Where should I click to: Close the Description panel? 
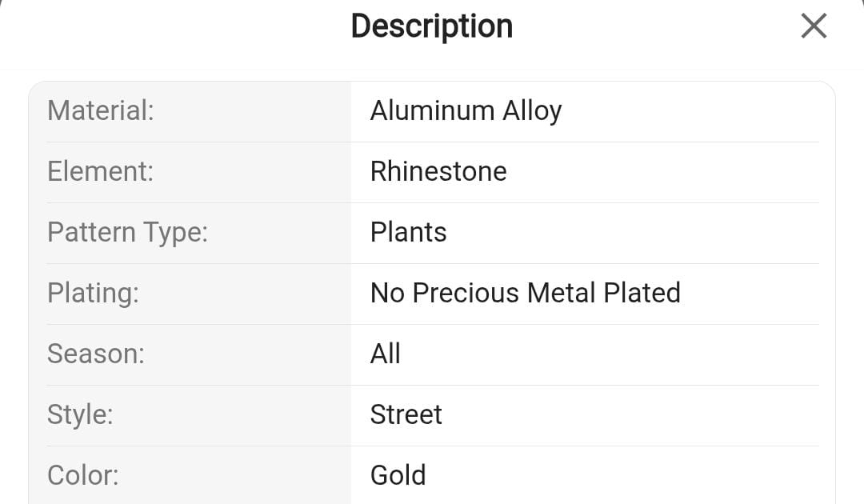813,26
